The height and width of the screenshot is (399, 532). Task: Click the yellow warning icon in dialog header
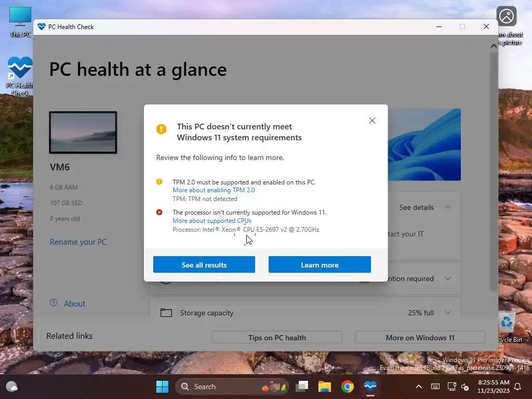(161, 129)
